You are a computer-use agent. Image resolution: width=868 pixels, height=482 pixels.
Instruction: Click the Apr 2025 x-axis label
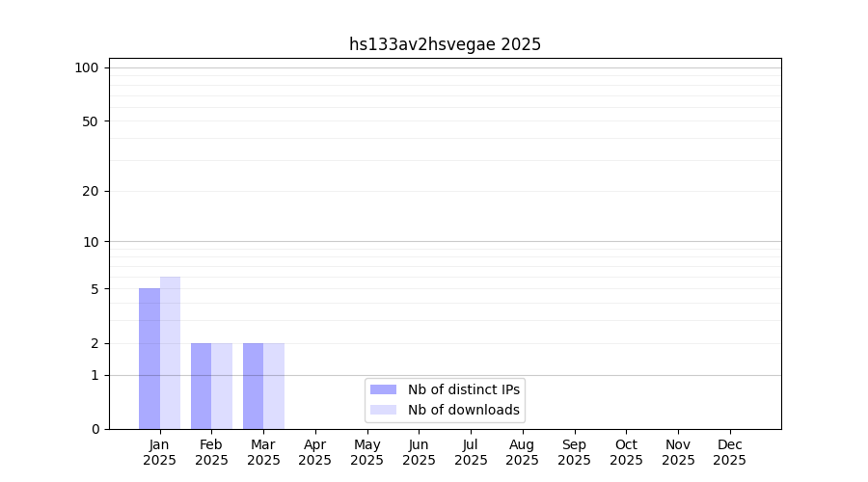click(x=315, y=452)
